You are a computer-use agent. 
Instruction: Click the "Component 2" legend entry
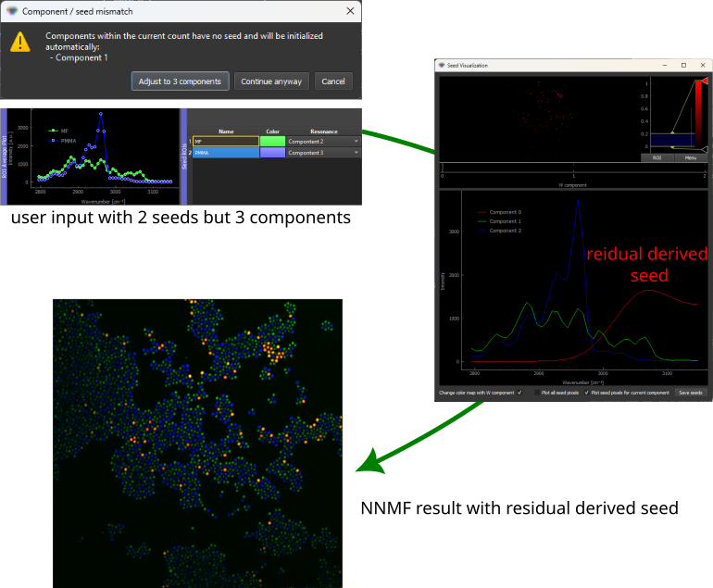(499, 231)
